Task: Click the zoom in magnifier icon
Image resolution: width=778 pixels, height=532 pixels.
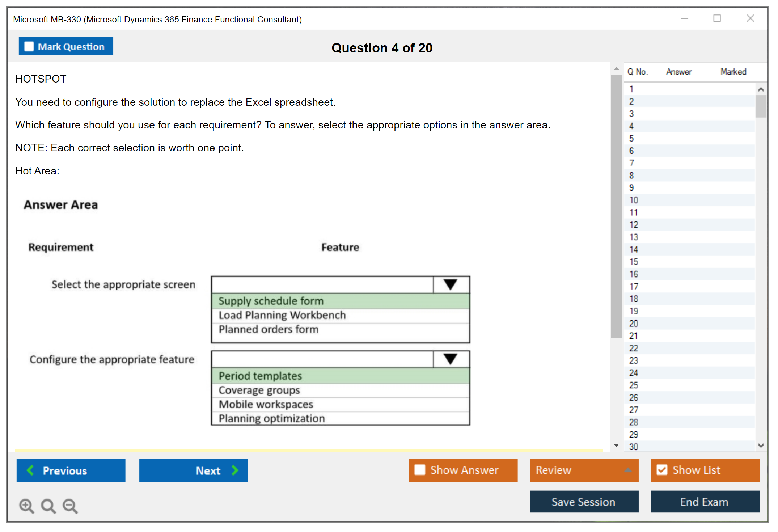Action: tap(26, 506)
